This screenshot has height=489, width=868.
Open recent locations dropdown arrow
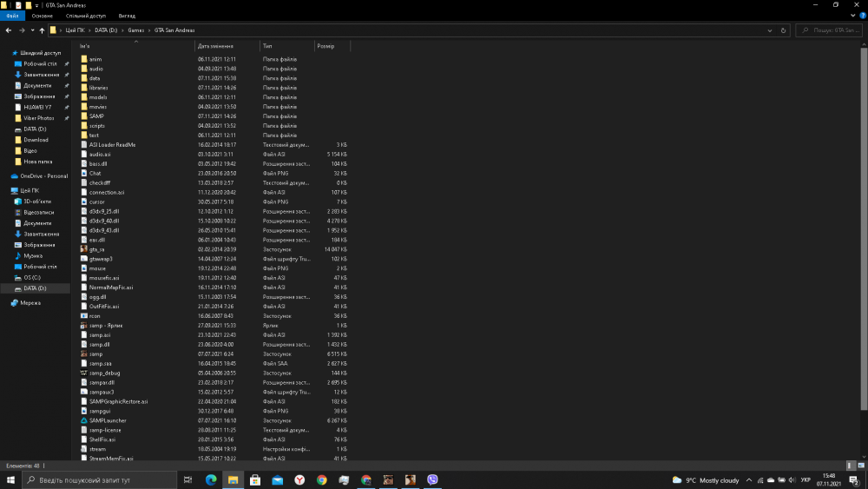point(31,30)
